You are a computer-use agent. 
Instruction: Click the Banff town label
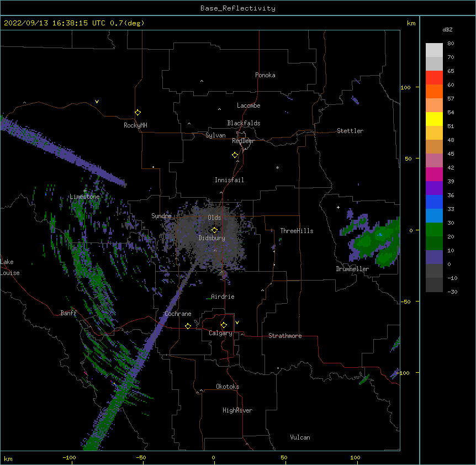(68, 313)
